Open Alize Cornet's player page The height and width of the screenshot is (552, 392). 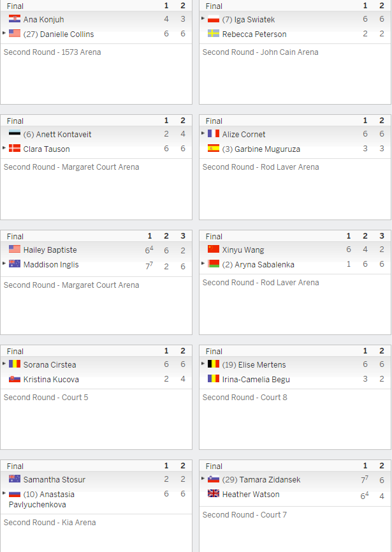coord(243,135)
